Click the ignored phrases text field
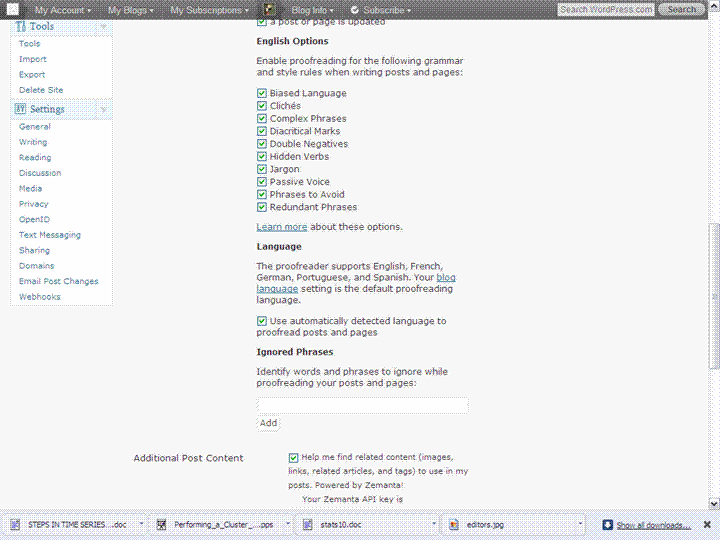720x540 pixels. click(x=362, y=405)
